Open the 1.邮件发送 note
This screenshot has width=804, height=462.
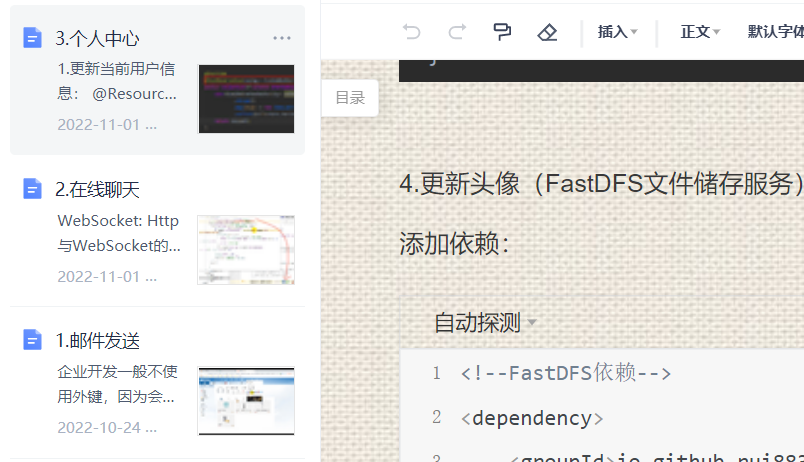click(98, 340)
